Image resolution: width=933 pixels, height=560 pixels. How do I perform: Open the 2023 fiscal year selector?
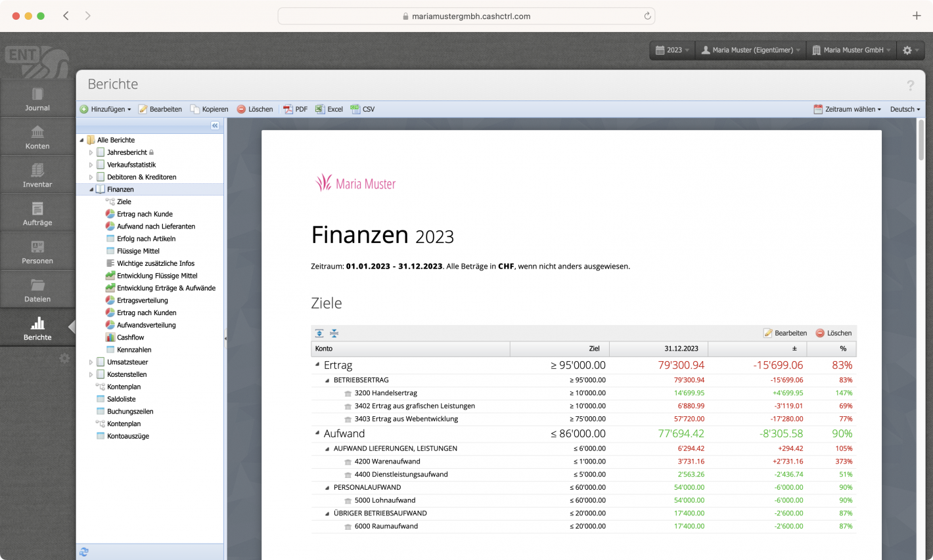tap(671, 50)
